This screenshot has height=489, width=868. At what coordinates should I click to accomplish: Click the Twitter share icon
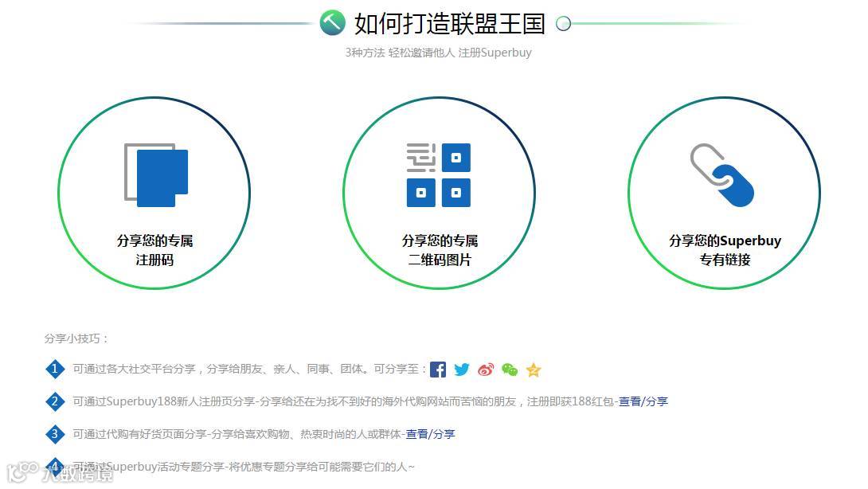462,370
